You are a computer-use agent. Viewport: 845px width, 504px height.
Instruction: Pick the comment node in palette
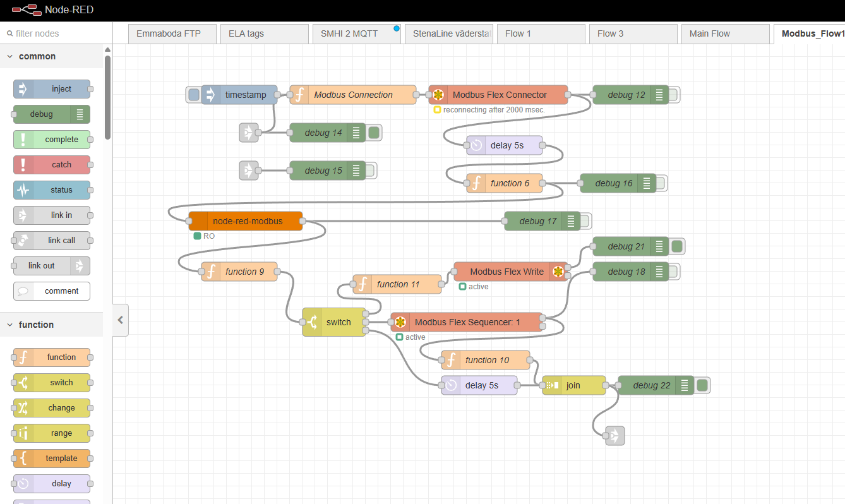[52, 291]
